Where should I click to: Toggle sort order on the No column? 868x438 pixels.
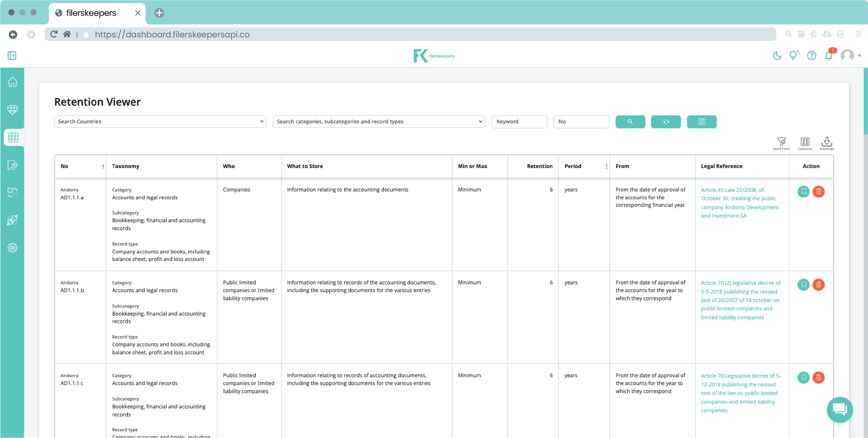pos(103,167)
